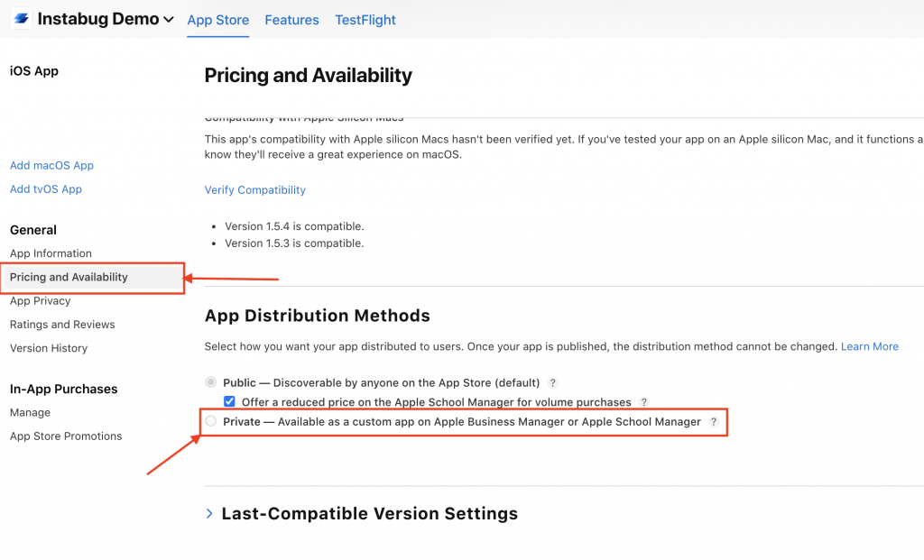Open App Information in the sidebar

(x=51, y=253)
